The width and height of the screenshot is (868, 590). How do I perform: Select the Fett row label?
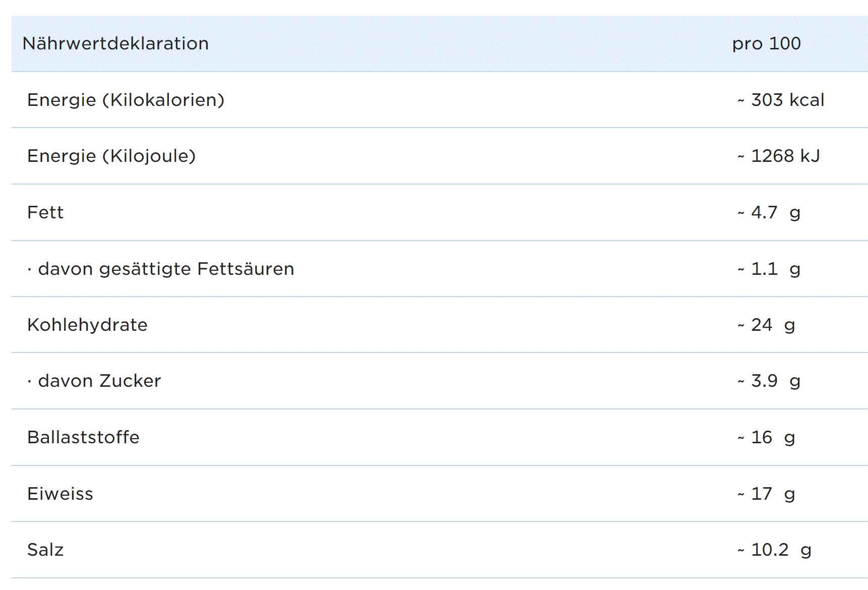45,213
